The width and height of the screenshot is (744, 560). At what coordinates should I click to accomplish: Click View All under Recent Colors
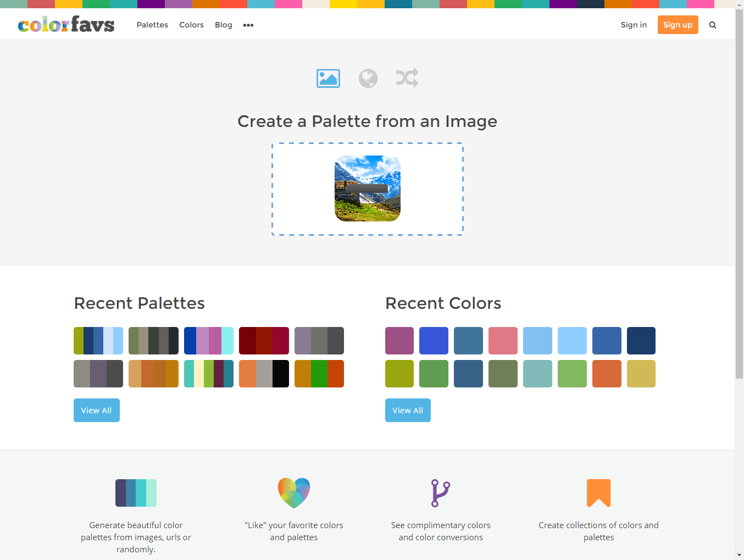click(x=408, y=410)
